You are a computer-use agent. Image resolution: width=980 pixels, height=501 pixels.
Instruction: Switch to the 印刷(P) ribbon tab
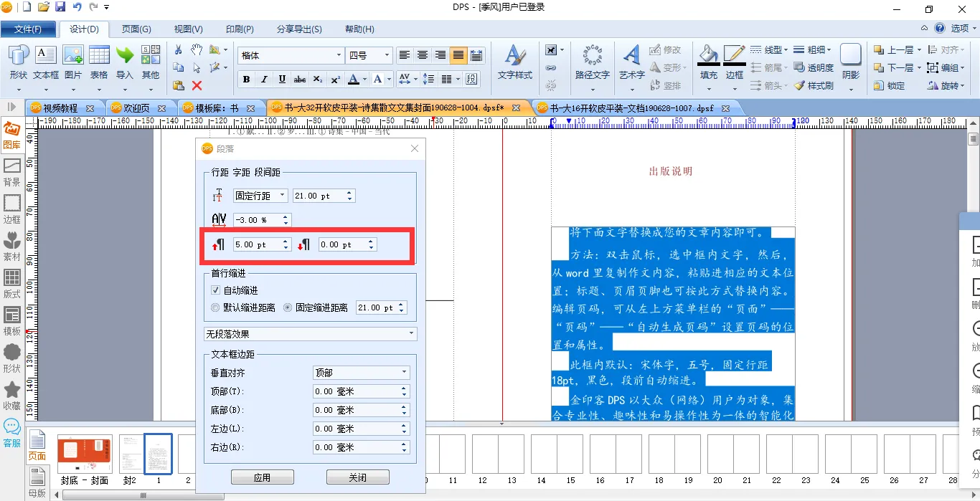pos(240,29)
